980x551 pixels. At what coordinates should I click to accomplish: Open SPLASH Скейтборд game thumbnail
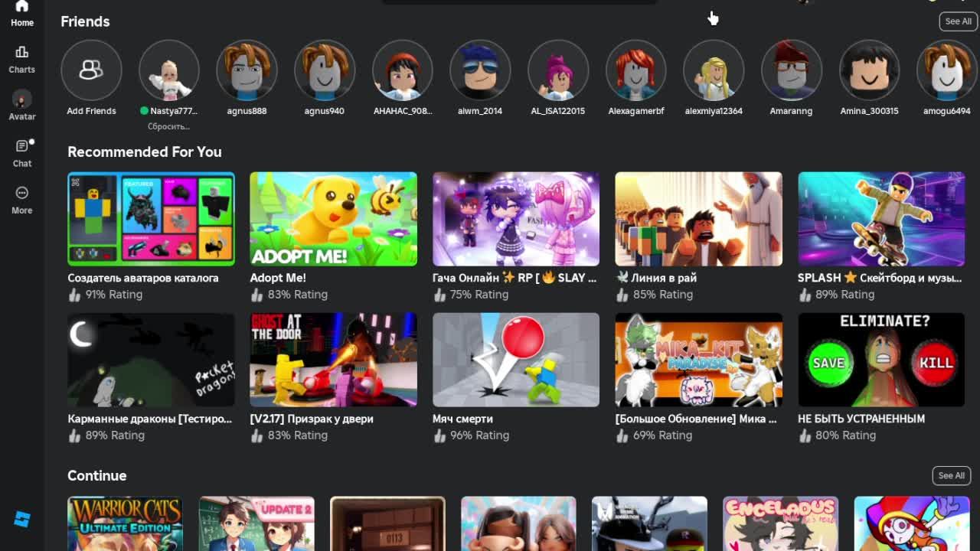point(881,219)
